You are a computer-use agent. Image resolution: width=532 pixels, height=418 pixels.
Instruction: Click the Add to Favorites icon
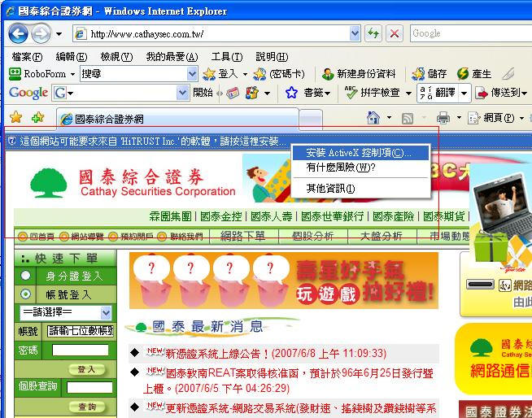click(37, 118)
